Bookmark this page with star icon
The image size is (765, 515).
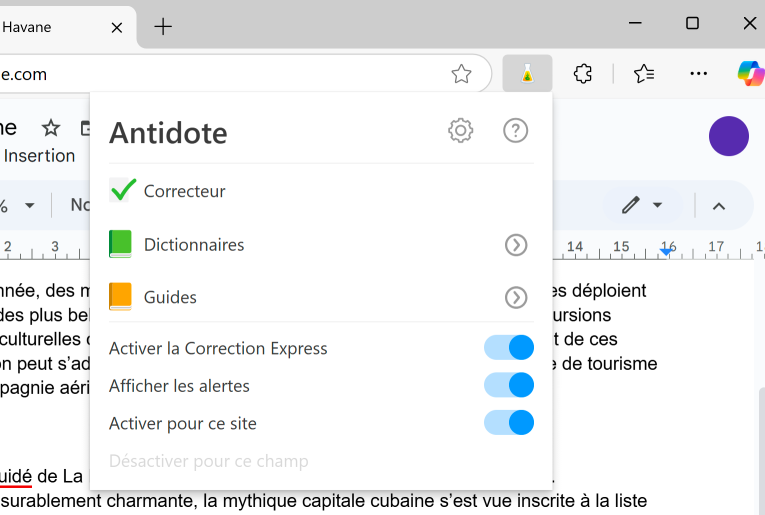(461, 74)
